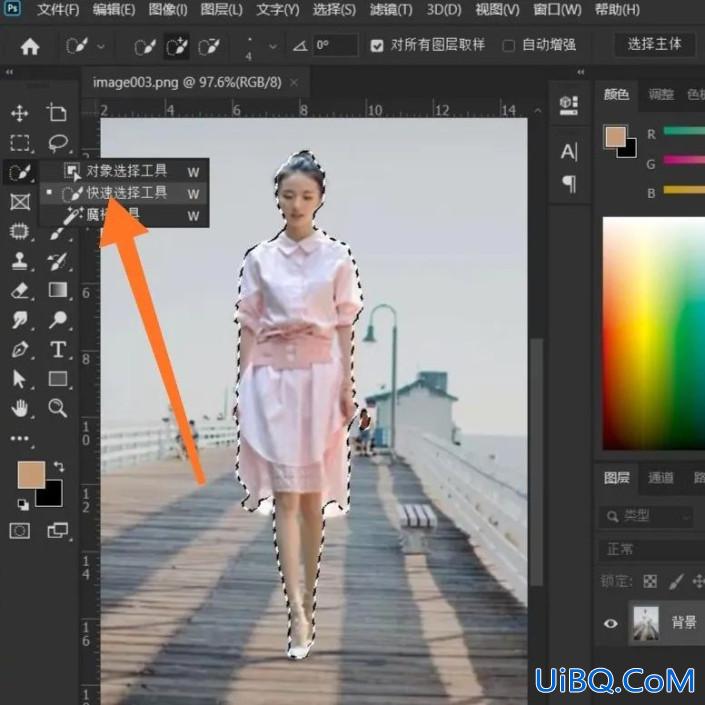Click New Selection mode icon
This screenshot has height=705, width=705.
pyautogui.click(x=145, y=46)
